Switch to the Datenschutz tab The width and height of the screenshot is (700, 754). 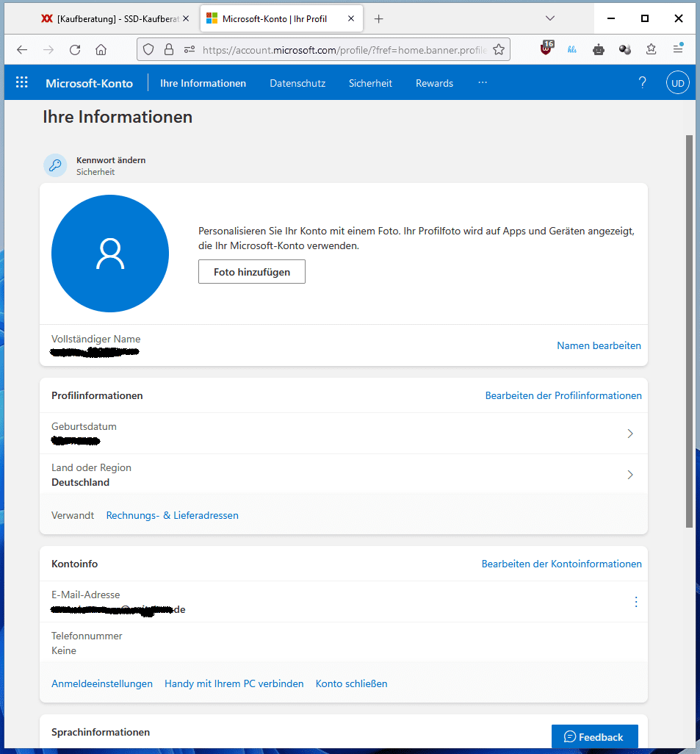pyautogui.click(x=297, y=83)
